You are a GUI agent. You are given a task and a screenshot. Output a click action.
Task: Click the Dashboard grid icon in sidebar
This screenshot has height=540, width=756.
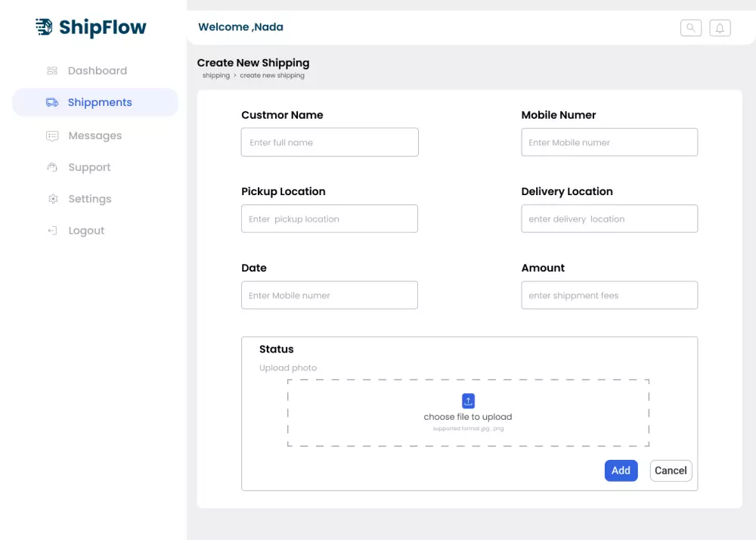[52, 71]
